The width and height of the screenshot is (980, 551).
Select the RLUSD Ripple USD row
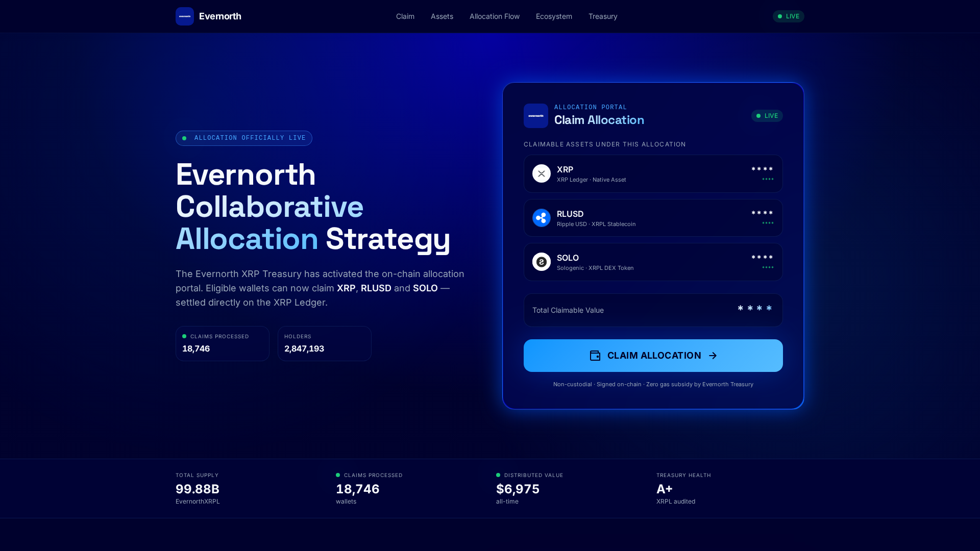[653, 218]
